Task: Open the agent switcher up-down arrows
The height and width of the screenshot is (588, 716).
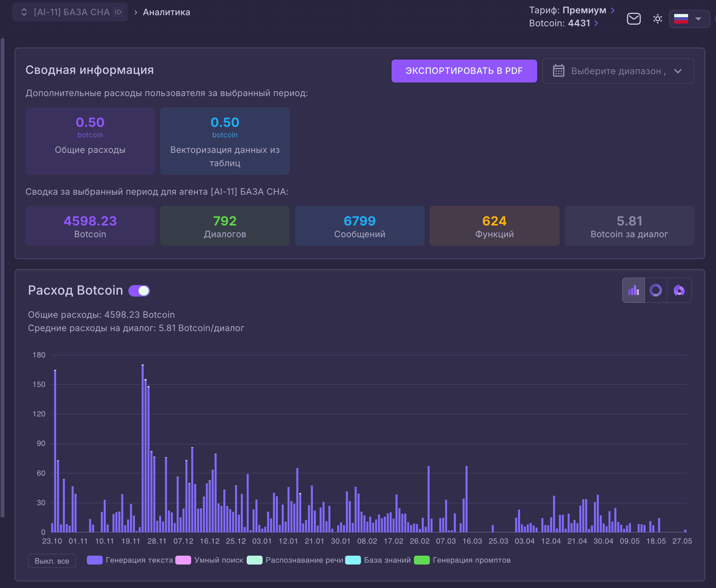Action: coord(24,12)
